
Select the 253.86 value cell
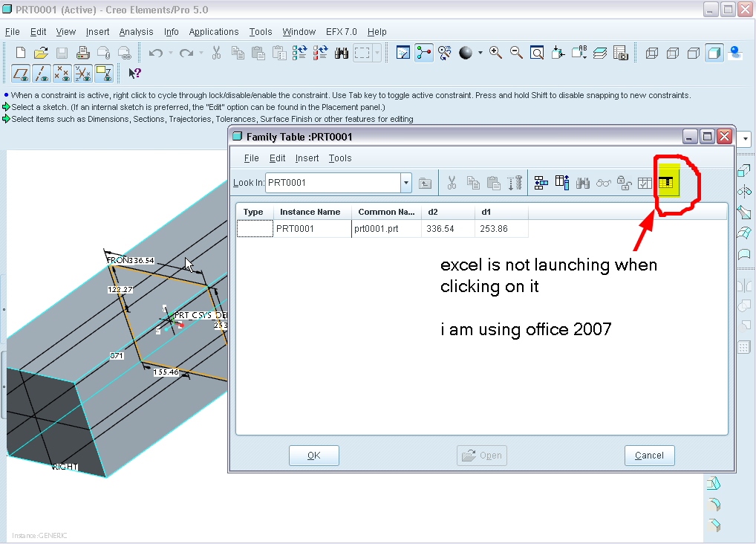point(501,229)
